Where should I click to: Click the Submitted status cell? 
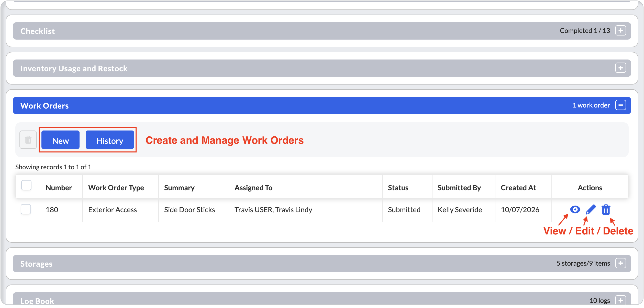click(x=404, y=210)
